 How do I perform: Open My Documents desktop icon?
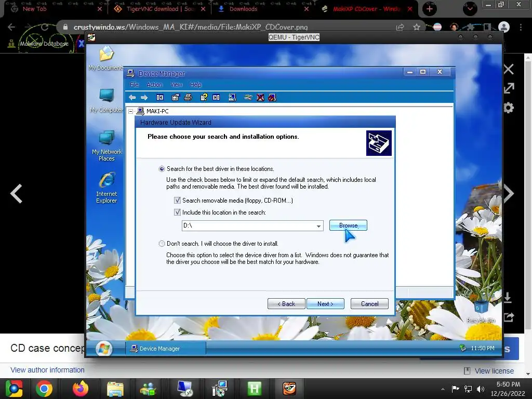106,58
